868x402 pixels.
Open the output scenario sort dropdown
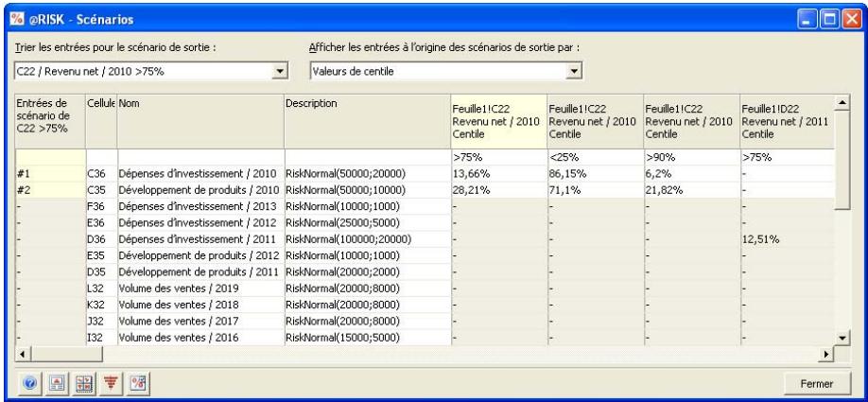click(x=280, y=70)
